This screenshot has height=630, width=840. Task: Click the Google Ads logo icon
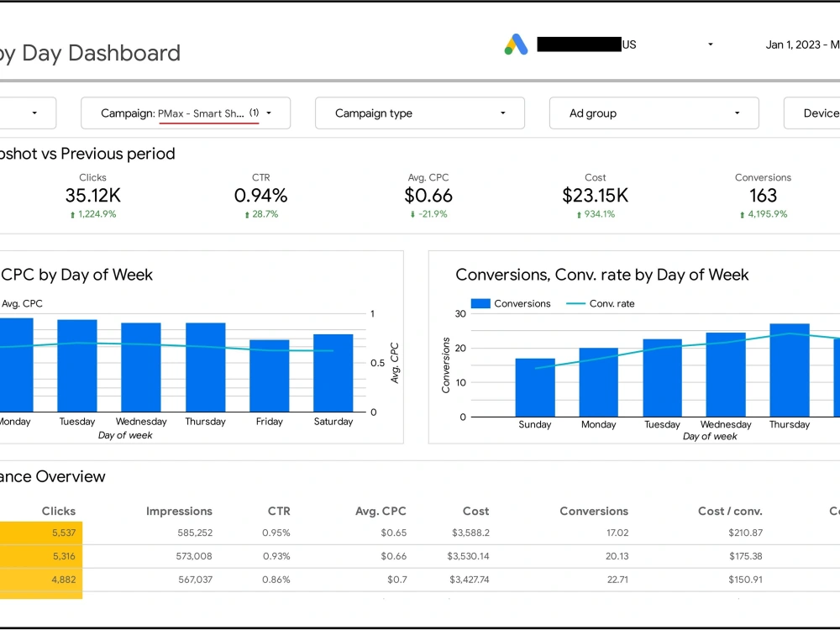tap(516, 45)
